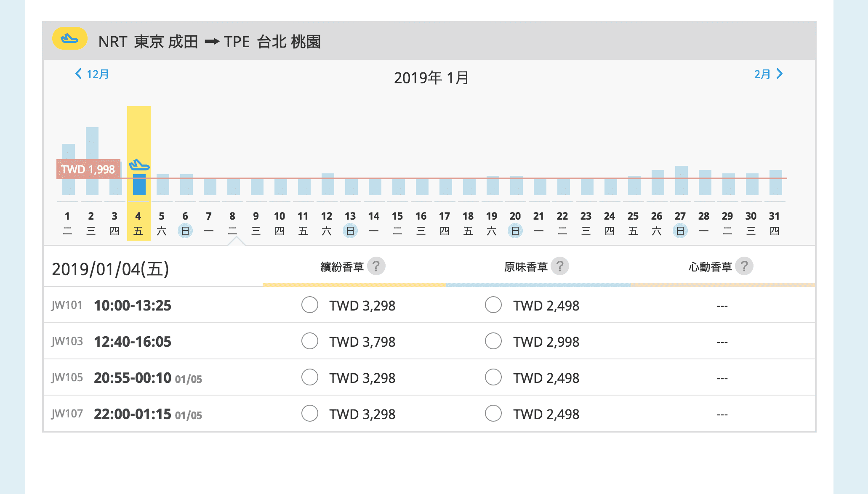Screen dimensions: 868x494
Task: Open help for 原味香草 fare type
Action: click(559, 266)
